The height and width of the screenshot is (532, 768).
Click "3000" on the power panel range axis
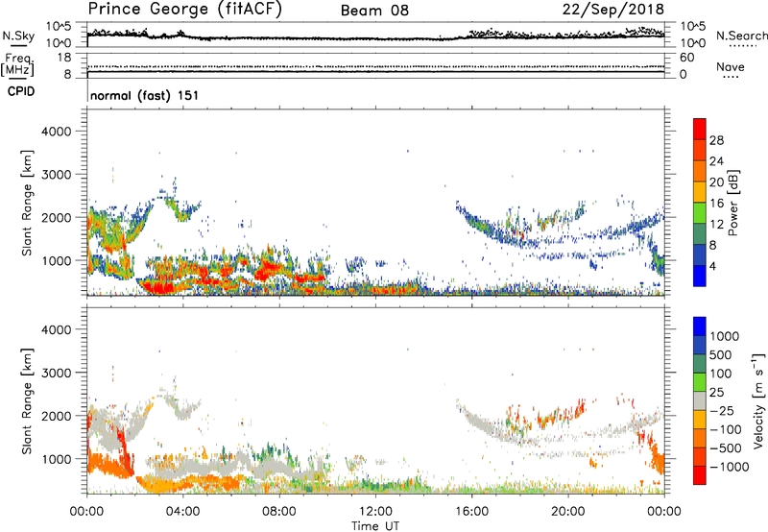57,175
